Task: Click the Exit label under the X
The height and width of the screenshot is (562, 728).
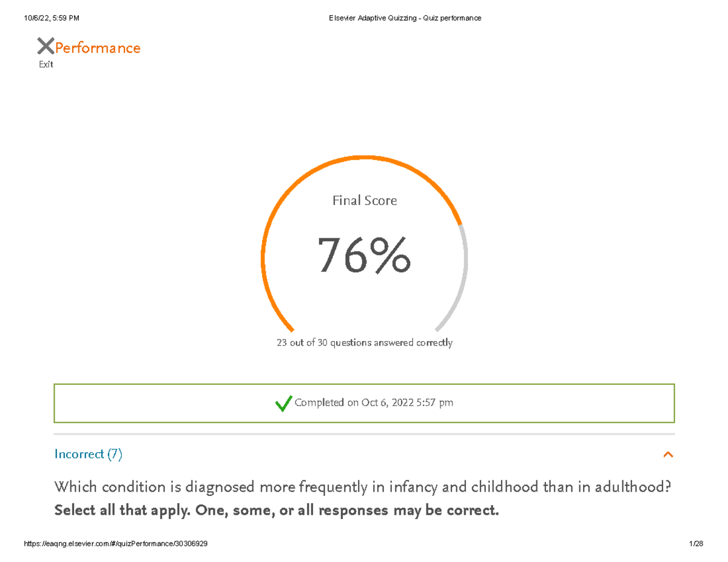Action: coord(45,64)
